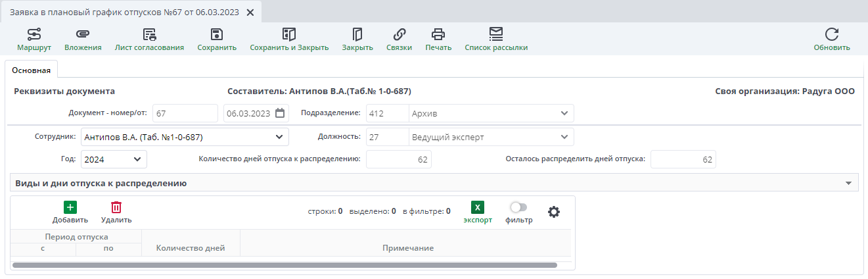This screenshot has width=868, height=279.
Task: Click the Количество дней отпуска к распределению field
Action: click(x=399, y=159)
